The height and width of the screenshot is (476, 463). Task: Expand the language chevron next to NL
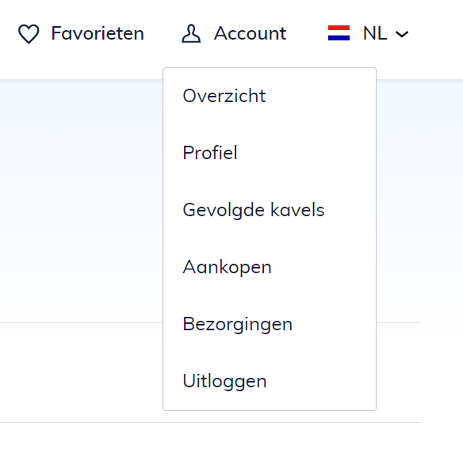click(402, 34)
